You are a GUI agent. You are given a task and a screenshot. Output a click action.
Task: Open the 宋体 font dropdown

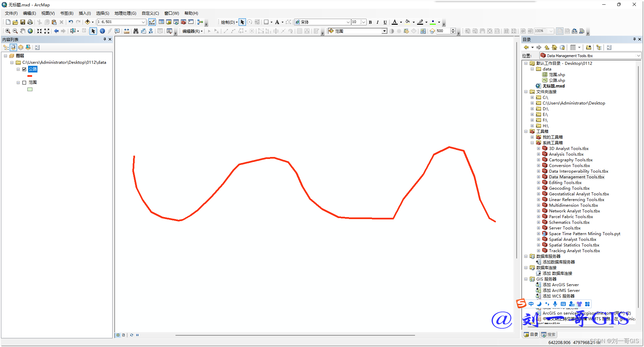pos(348,22)
